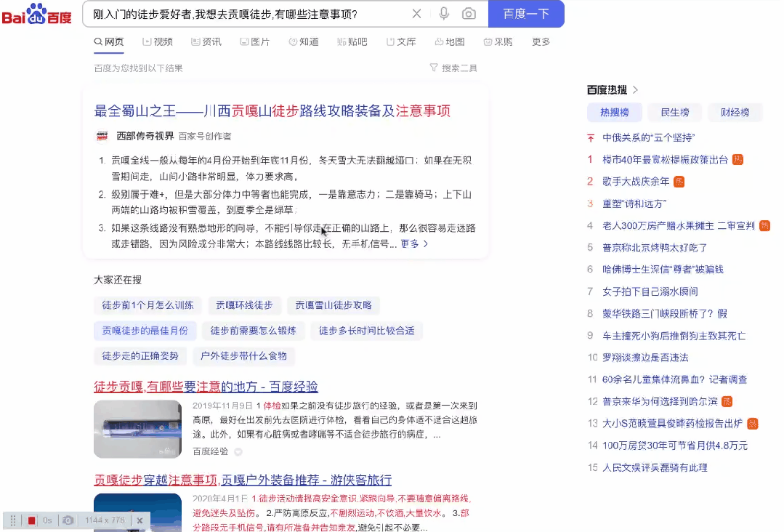Open pinned hot topic 中俄关系的"五个坚持"

click(649, 137)
